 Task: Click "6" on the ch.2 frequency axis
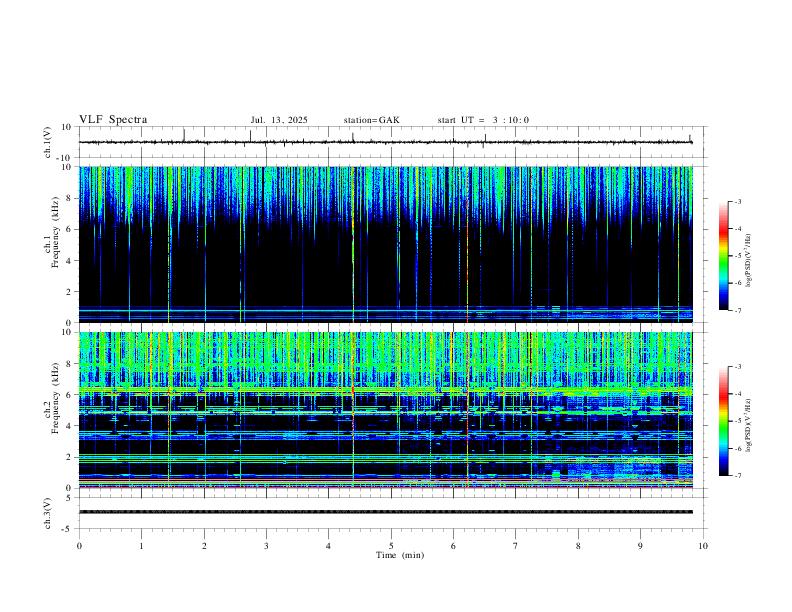coord(70,395)
